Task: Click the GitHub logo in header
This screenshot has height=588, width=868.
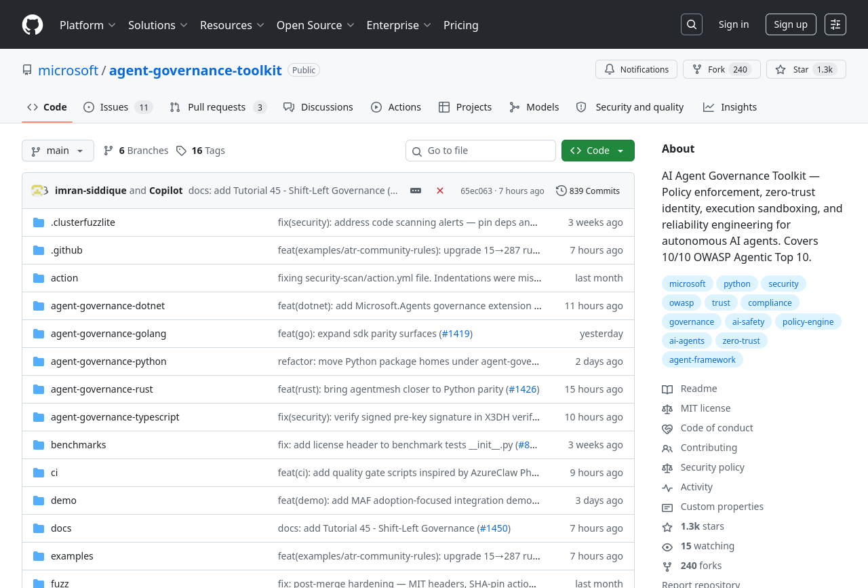Action: [33, 25]
